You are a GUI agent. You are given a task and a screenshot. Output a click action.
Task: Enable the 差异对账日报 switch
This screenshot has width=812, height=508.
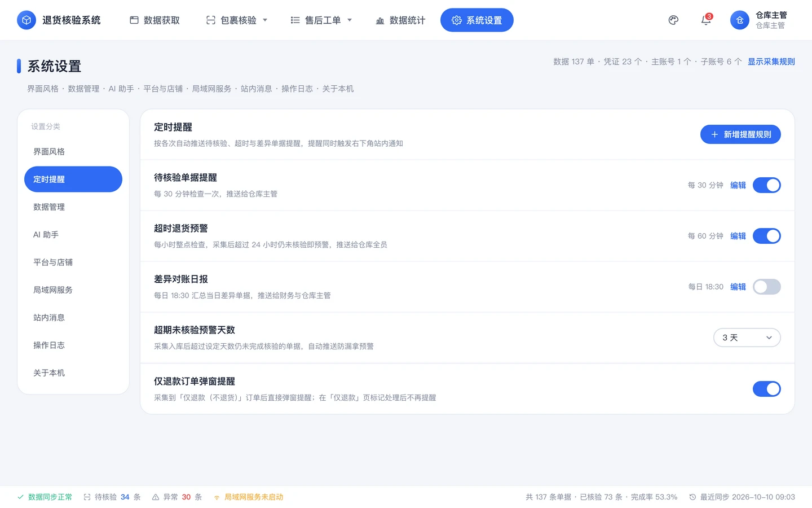pyautogui.click(x=767, y=287)
